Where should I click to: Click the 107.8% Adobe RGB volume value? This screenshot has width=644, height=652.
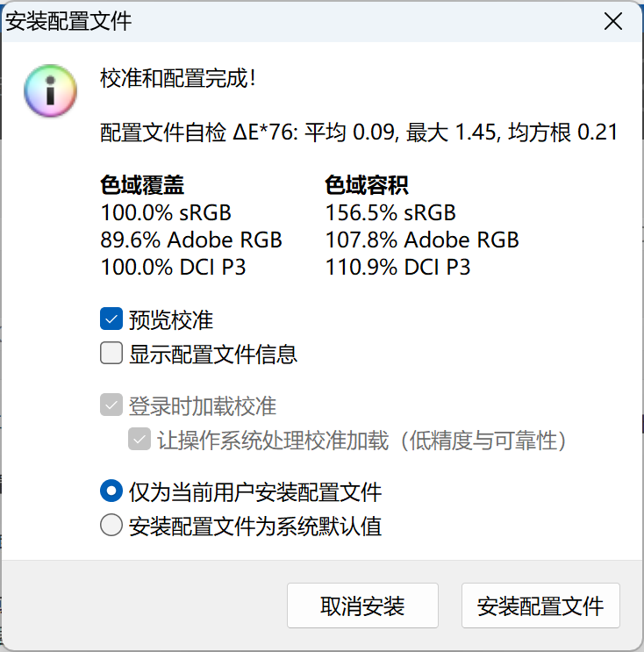point(422,240)
